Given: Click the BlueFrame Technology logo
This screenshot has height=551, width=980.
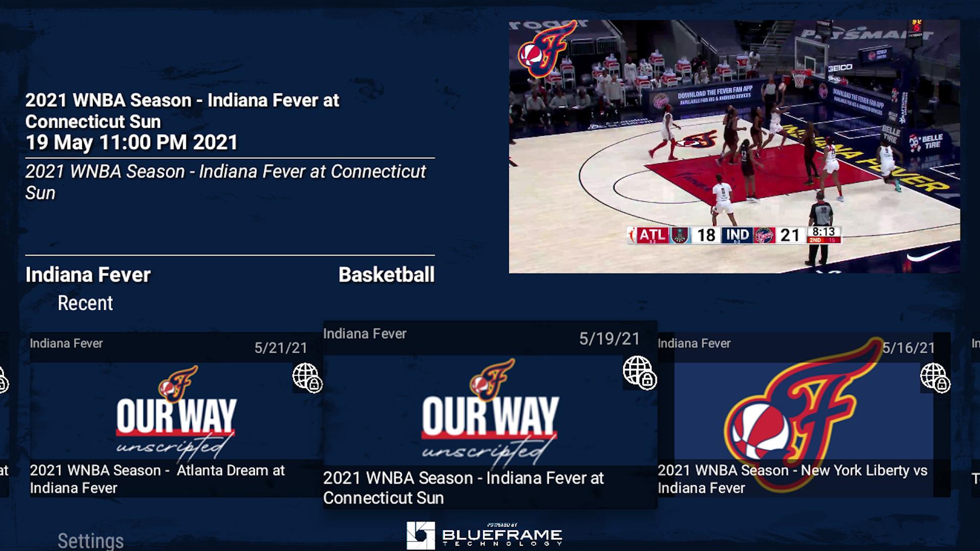Looking at the screenshot, I should tap(484, 535).
